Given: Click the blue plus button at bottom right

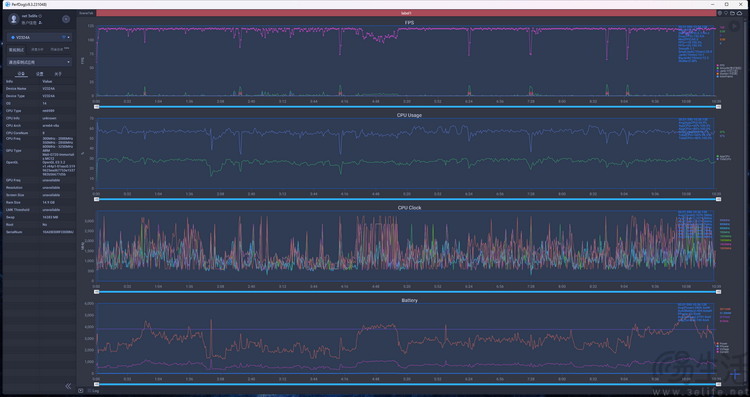Looking at the screenshot, I should pos(735,375).
